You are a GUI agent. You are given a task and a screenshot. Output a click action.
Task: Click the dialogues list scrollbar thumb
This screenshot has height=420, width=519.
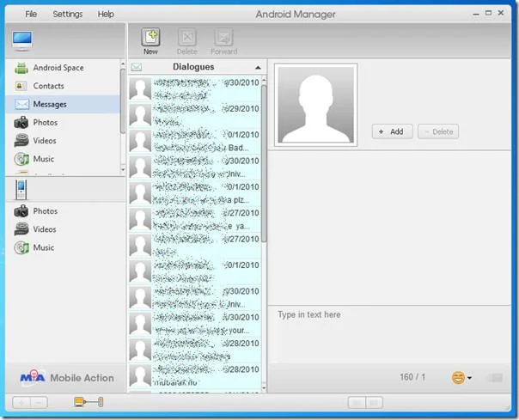coord(264,164)
